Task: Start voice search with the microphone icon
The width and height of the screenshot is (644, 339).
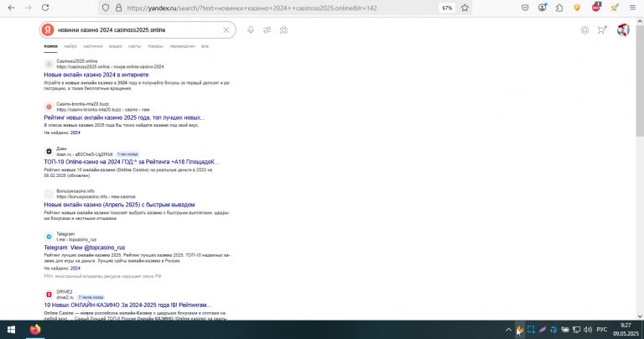Action: (251, 30)
